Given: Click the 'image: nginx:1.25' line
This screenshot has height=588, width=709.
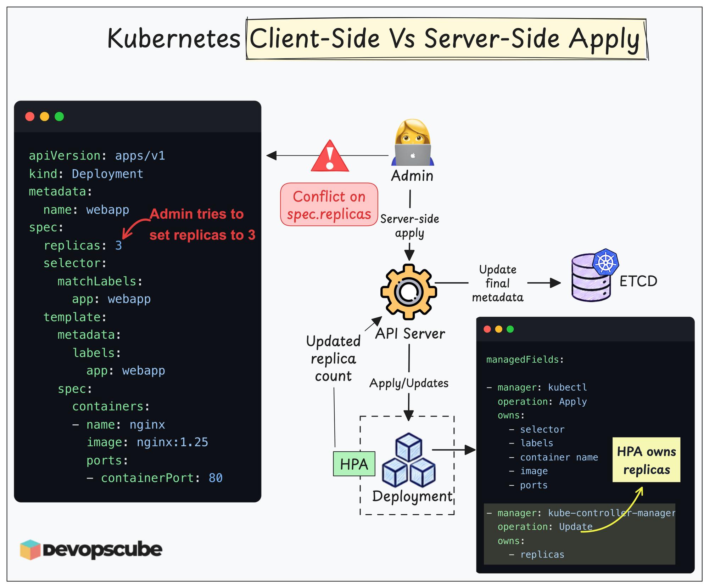Looking at the screenshot, I should [x=147, y=442].
